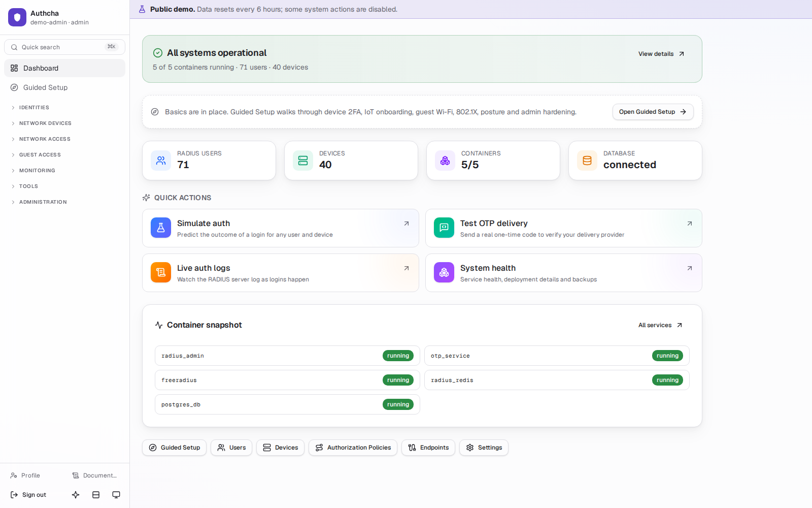812x508 pixels.
Task: Click the arrow icon on Simulate auth card
Action: (x=407, y=224)
